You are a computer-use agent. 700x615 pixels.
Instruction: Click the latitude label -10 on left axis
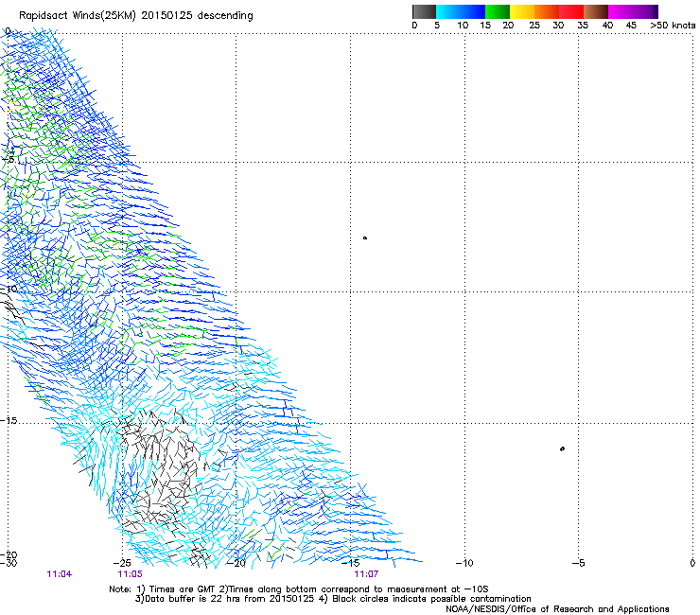point(9,289)
